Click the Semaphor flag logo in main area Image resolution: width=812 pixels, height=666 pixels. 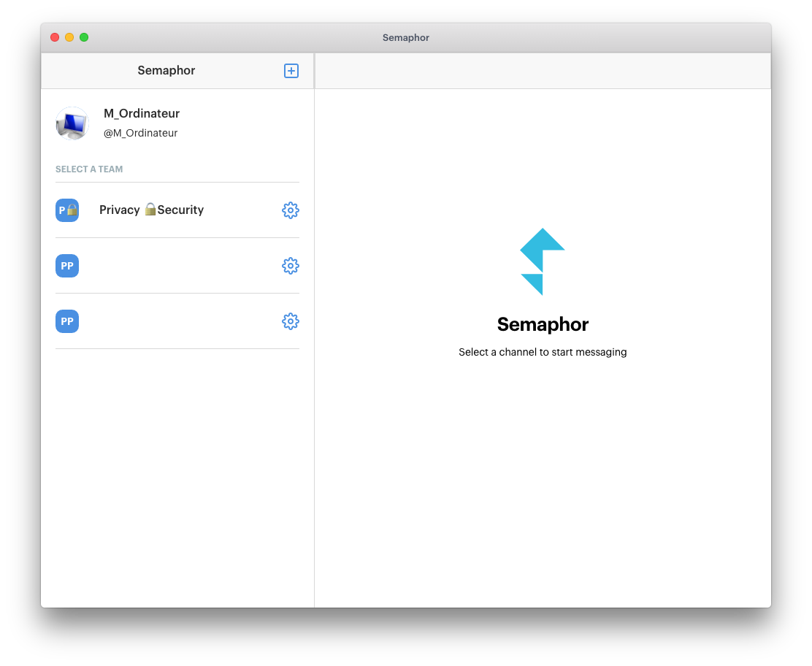543,263
